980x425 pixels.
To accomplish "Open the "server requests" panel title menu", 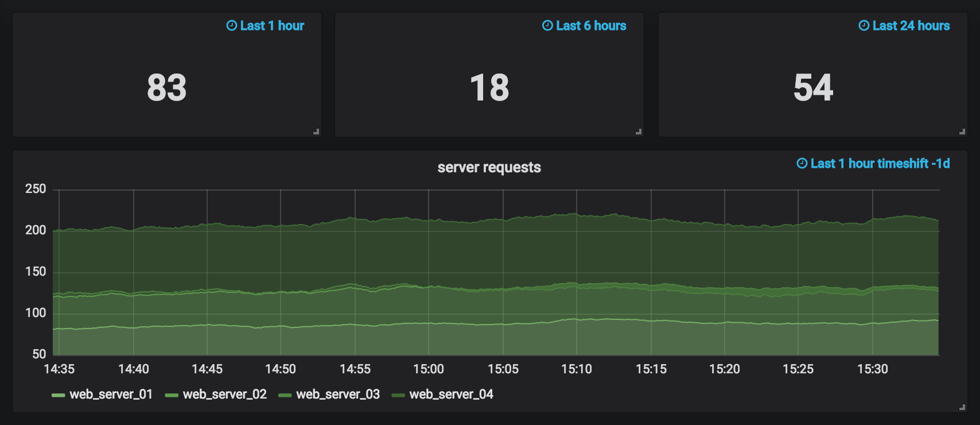I will tap(489, 167).
